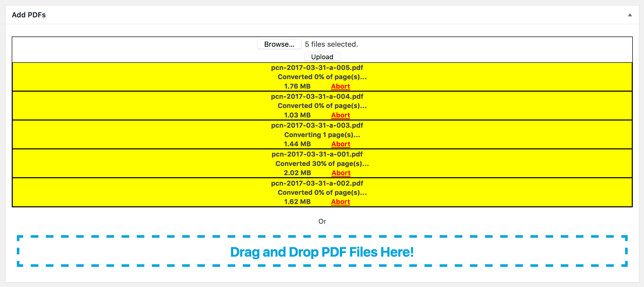Click the 1.62 MB file size
This screenshot has width=644, height=287.
point(297,202)
